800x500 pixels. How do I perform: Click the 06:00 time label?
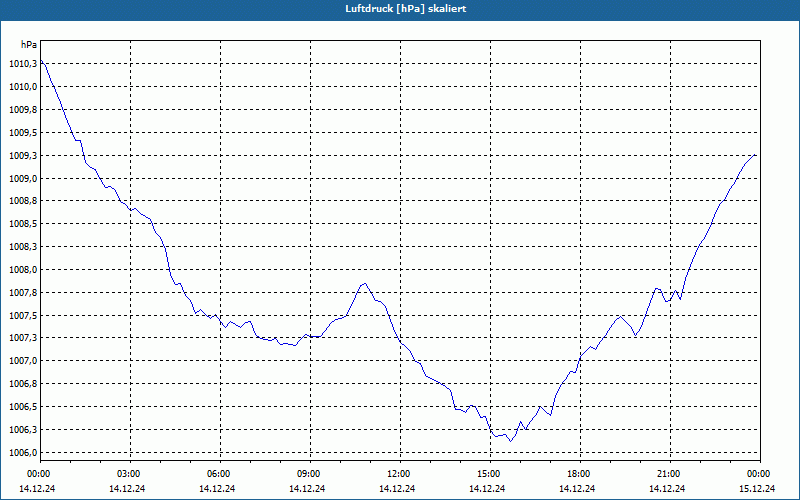[x=220, y=474]
